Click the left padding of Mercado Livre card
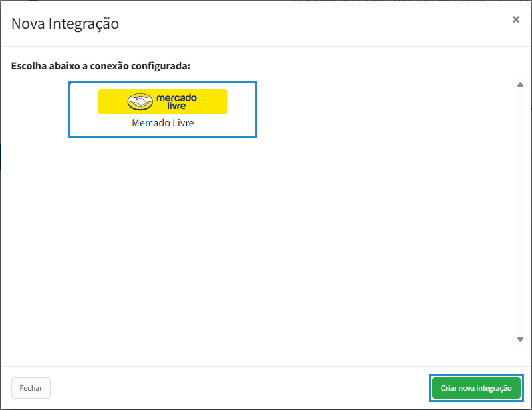Screen dimensions: 532x410 [x=83, y=110]
